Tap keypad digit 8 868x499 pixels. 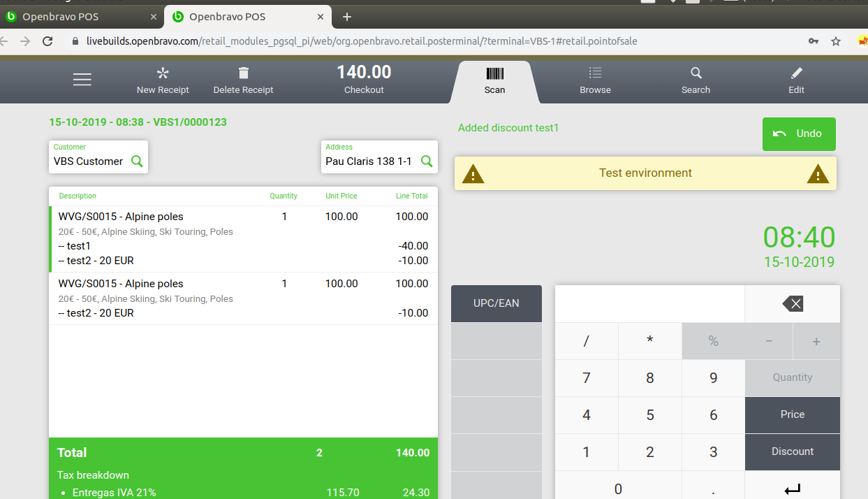tap(650, 378)
